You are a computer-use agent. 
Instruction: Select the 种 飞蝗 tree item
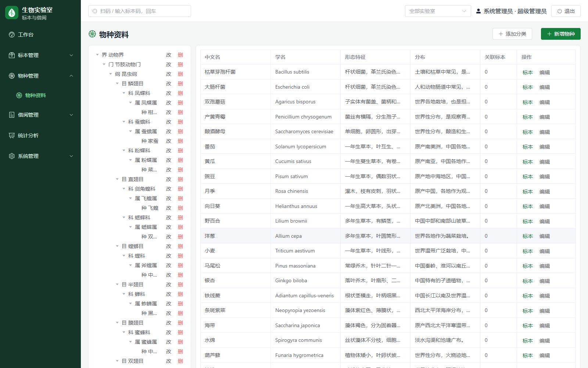point(150,208)
